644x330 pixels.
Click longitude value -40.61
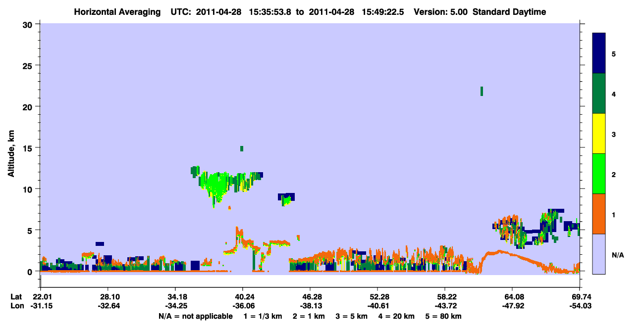pyautogui.click(x=377, y=306)
